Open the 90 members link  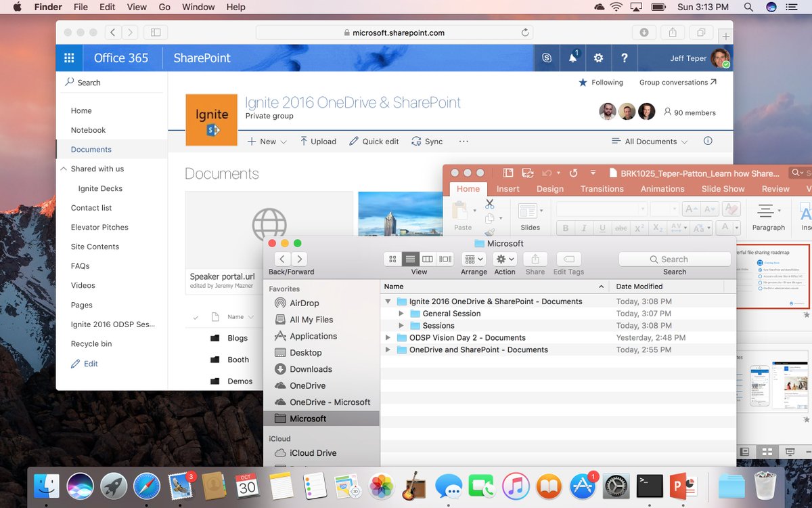click(x=690, y=113)
